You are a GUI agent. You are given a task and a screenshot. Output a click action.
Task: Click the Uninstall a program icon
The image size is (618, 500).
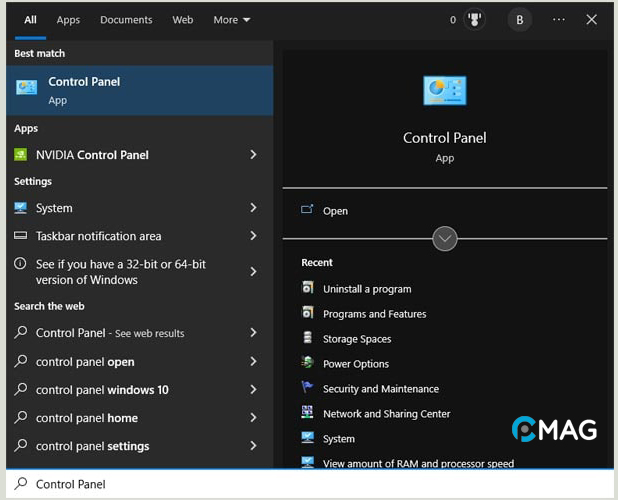(307, 288)
